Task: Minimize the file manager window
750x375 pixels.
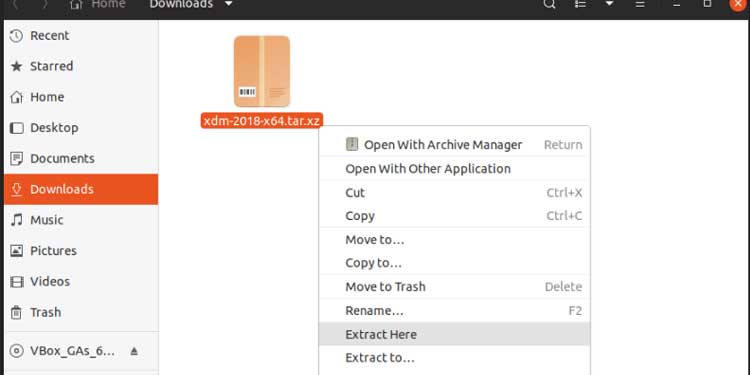Action: point(676,5)
